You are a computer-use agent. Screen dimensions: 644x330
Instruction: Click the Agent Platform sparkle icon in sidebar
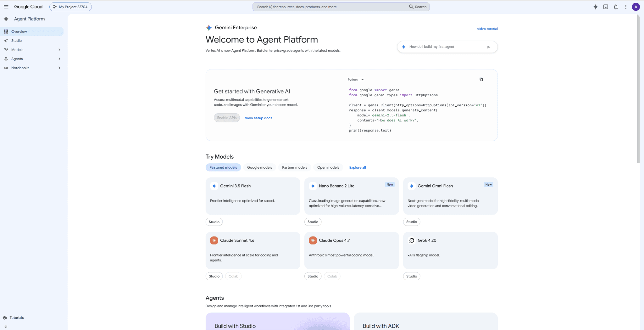pyautogui.click(x=6, y=19)
